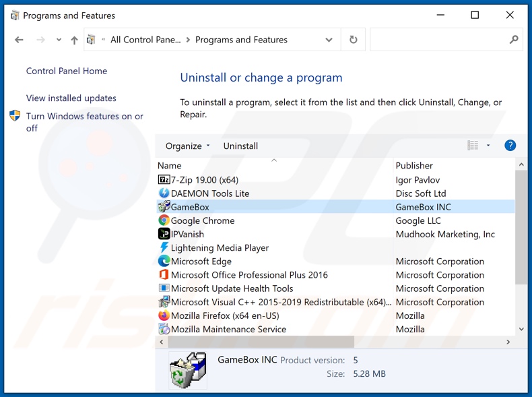Click the Programs and Features title icon
Image resolution: width=532 pixels, height=397 pixels.
(x=15, y=16)
